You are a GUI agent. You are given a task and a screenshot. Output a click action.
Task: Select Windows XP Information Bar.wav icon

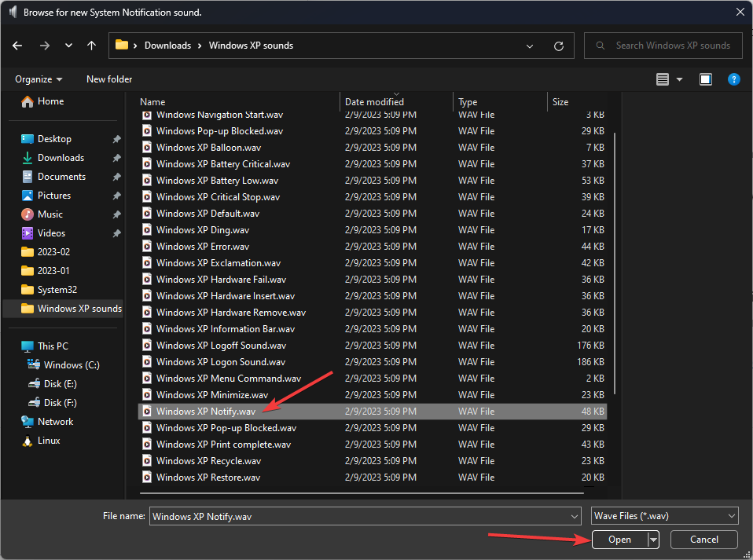click(x=147, y=329)
